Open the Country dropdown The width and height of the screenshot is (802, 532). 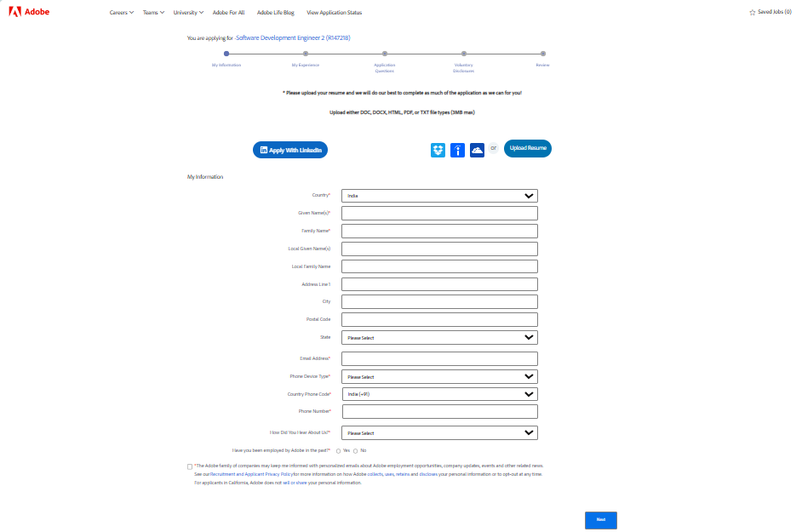[x=439, y=196]
